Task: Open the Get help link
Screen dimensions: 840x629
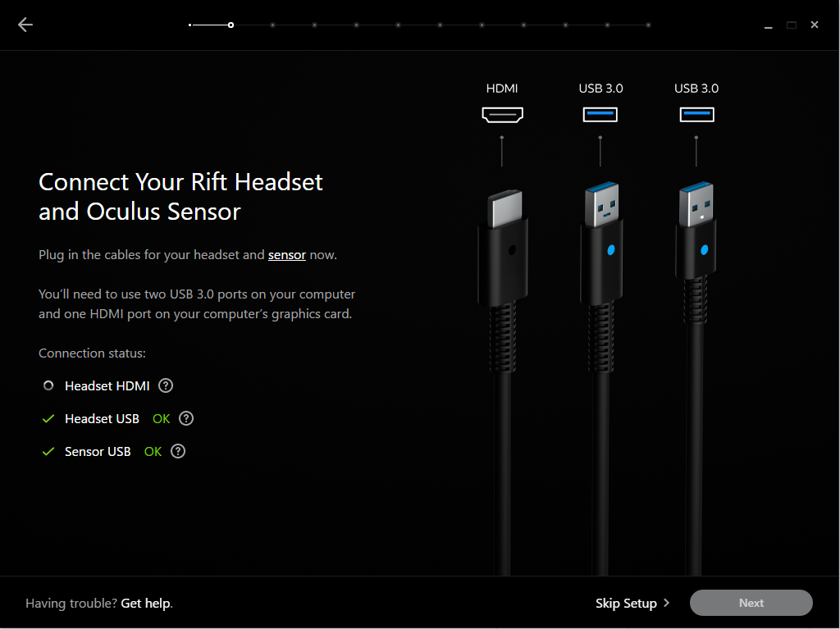Action: click(x=147, y=603)
